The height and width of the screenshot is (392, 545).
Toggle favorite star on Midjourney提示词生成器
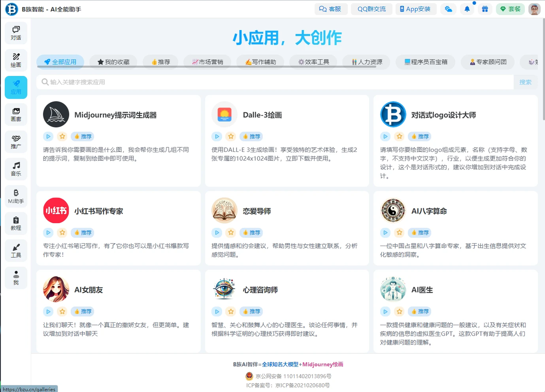[62, 136]
